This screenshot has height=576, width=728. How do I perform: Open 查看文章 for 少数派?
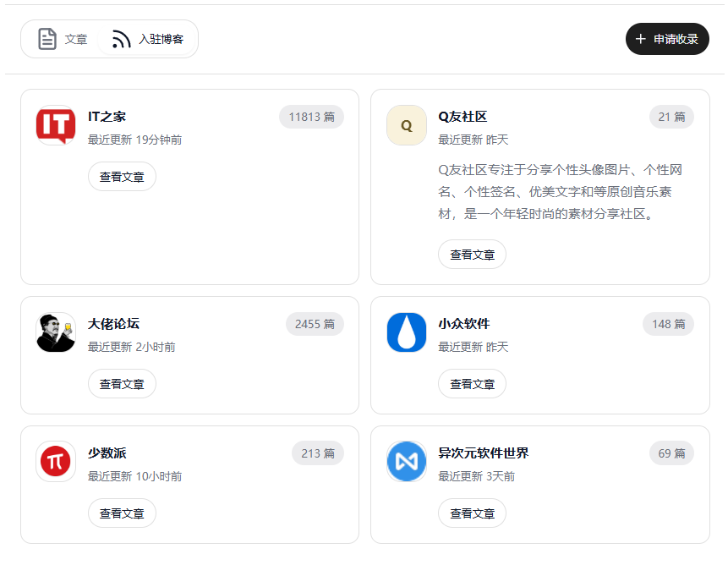(x=122, y=513)
